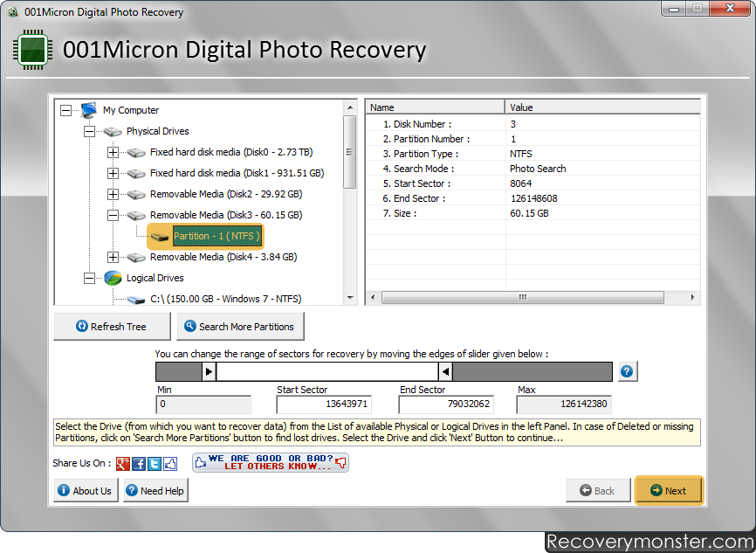Click the Name column header
This screenshot has height=553, width=756.
pos(436,107)
